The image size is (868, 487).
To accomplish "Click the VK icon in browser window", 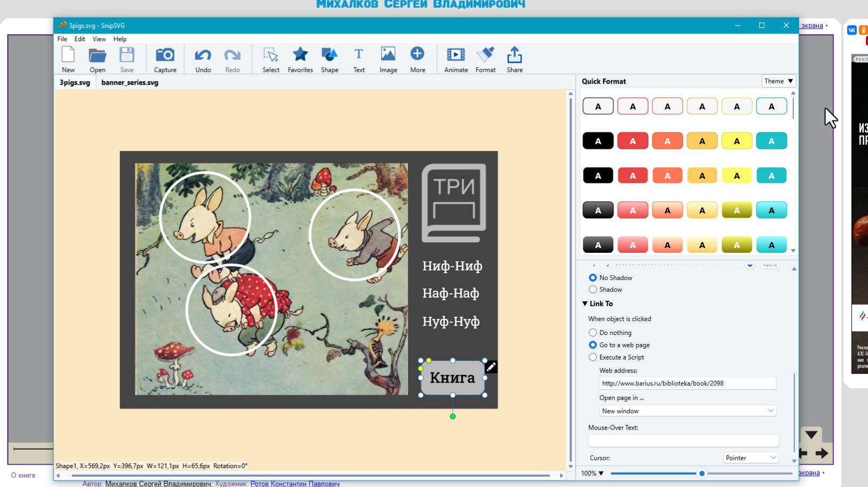I will click(x=851, y=30).
